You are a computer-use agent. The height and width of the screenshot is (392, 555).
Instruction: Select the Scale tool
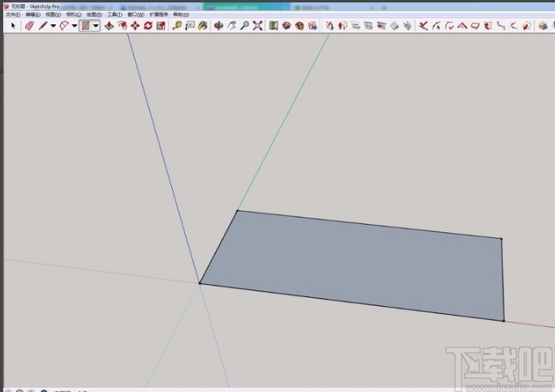(x=161, y=25)
